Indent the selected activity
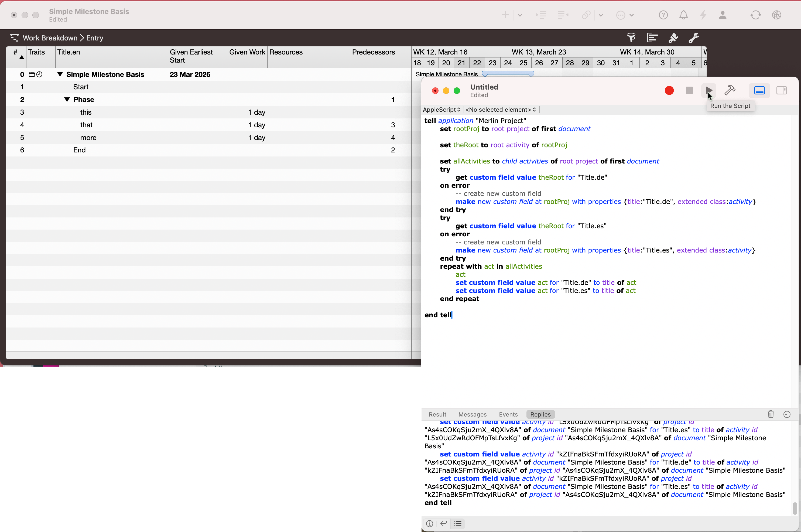The height and width of the screenshot is (532, 801). point(541,15)
